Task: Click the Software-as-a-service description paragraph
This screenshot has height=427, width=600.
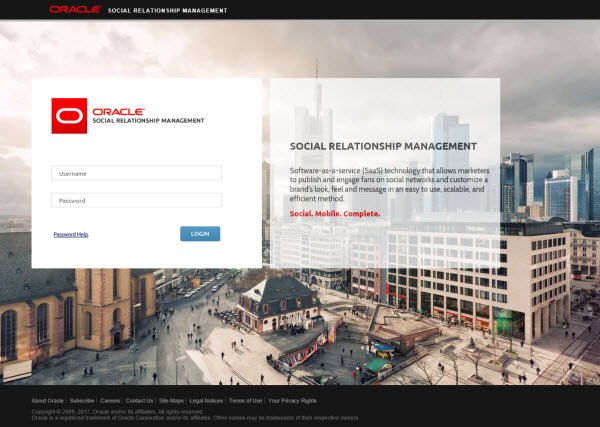Action: [388, 180]
